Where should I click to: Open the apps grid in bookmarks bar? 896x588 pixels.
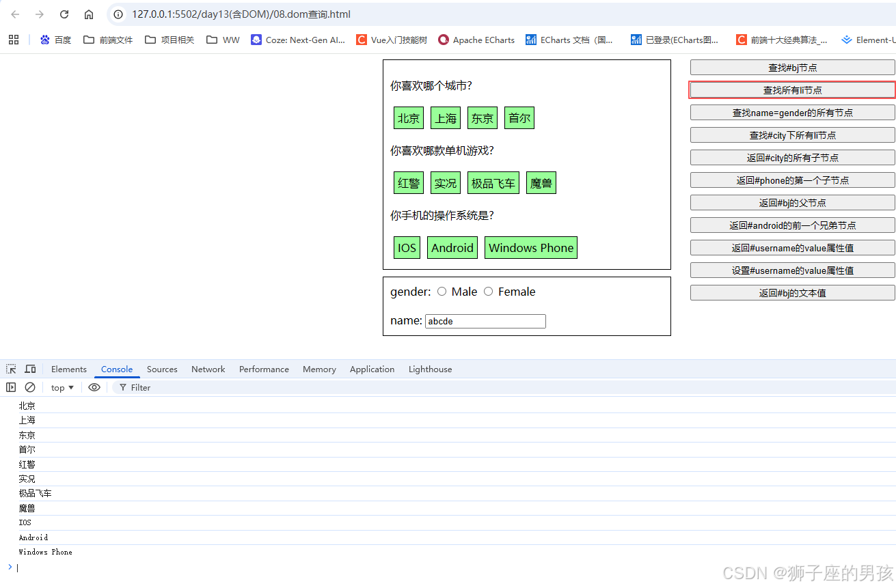(14, 40)
